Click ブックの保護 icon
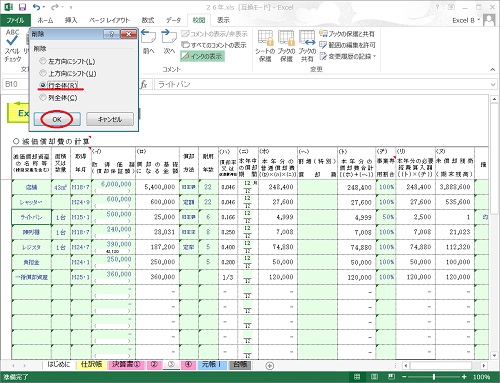Screen dimensions: 500x383 [x=286, y=46]
